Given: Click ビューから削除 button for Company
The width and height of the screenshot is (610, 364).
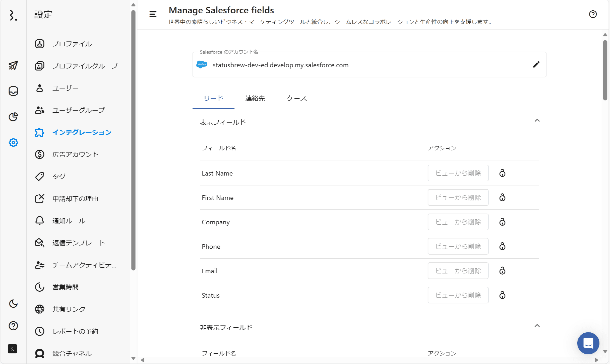Looking at the screenshot, I should tap(458, 222).
